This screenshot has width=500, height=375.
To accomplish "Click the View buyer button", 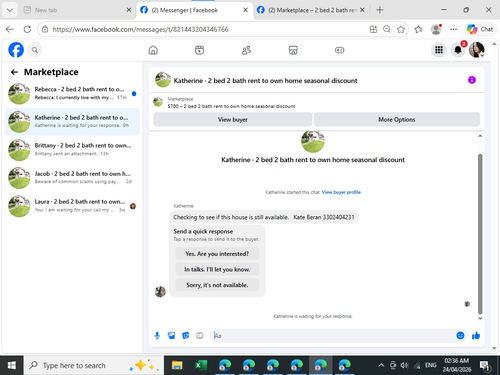I will pos(233,119).
